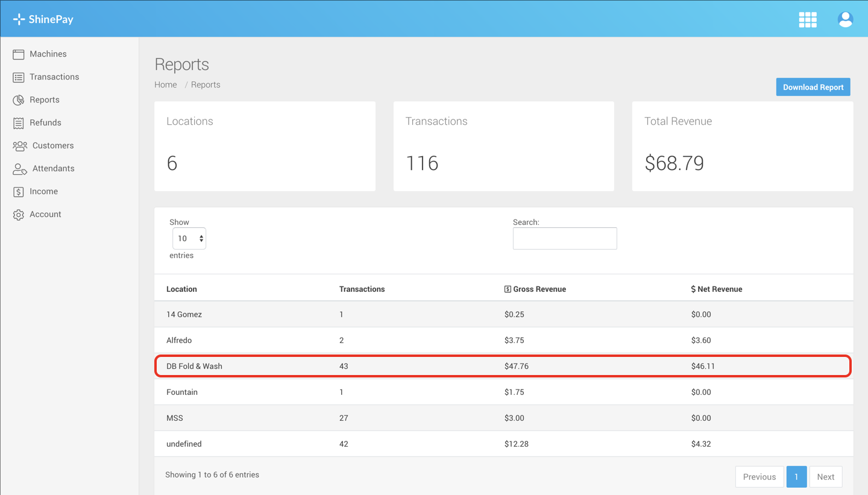
Task: Click the $47.76 gross revenue value
Action: (517, 366)
